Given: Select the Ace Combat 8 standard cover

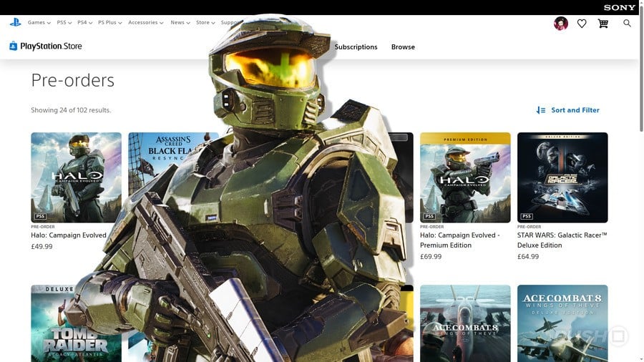Looking at the screenshot, I should (465, 323).
